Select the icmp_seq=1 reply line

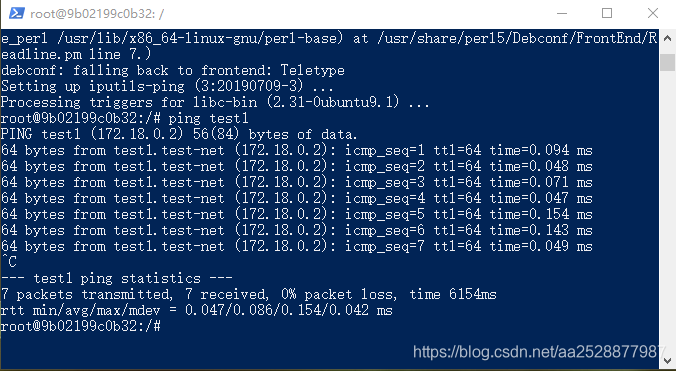pos(297,150)
